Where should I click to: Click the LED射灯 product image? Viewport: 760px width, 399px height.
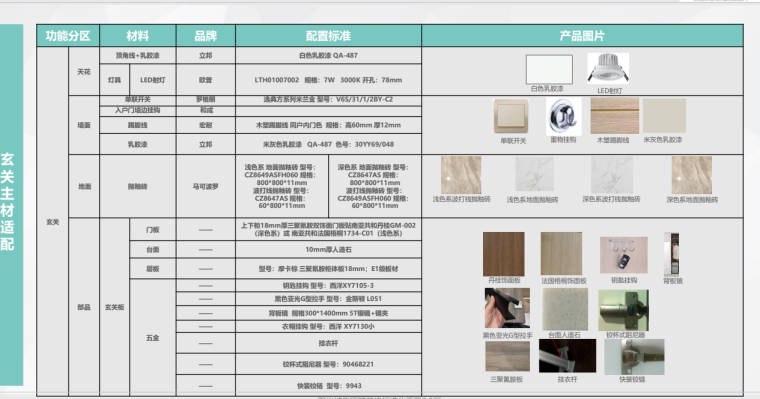[608, 68]
